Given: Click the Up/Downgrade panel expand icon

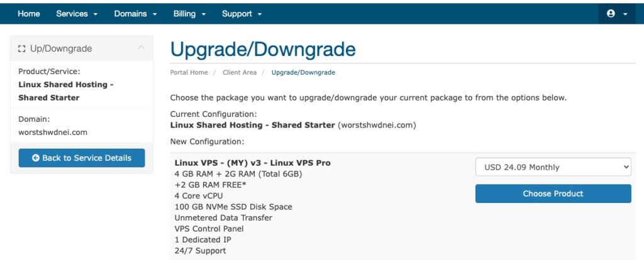Looking at the screenshot, I should coord(22,49).
